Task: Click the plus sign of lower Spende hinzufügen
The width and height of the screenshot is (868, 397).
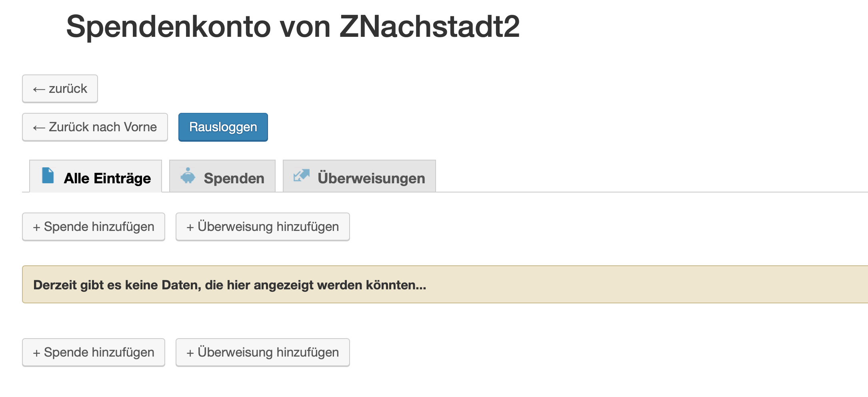Action: point(37,353)
